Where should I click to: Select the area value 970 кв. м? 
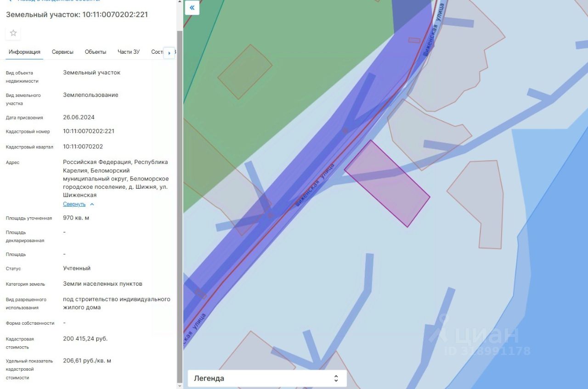pos(76,218)
